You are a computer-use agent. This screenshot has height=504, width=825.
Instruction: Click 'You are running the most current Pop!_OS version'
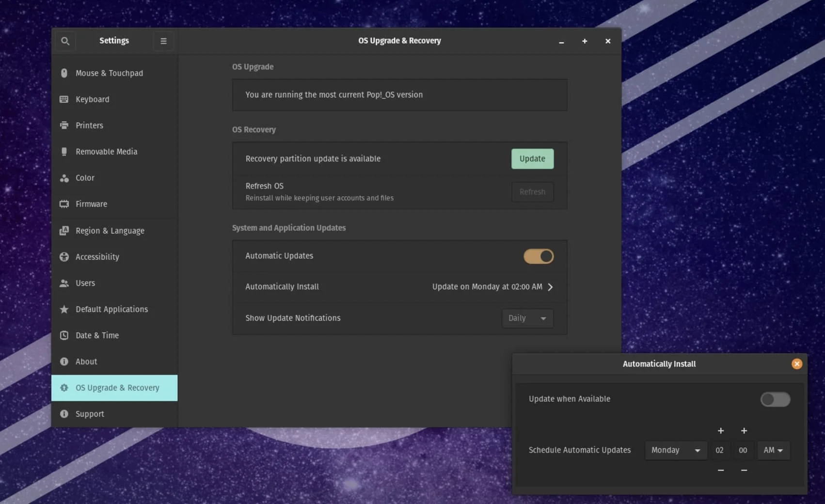click(x=334, y=95)
